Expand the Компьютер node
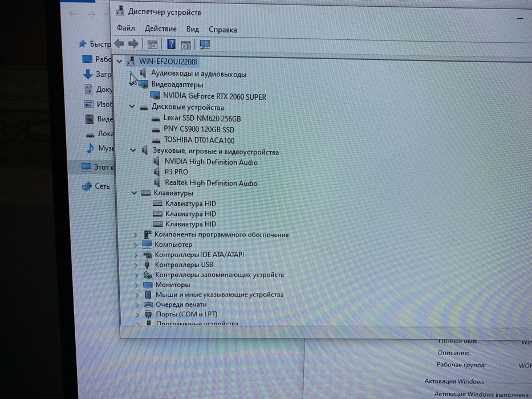The image size is (532, 399). click(135, 245)
